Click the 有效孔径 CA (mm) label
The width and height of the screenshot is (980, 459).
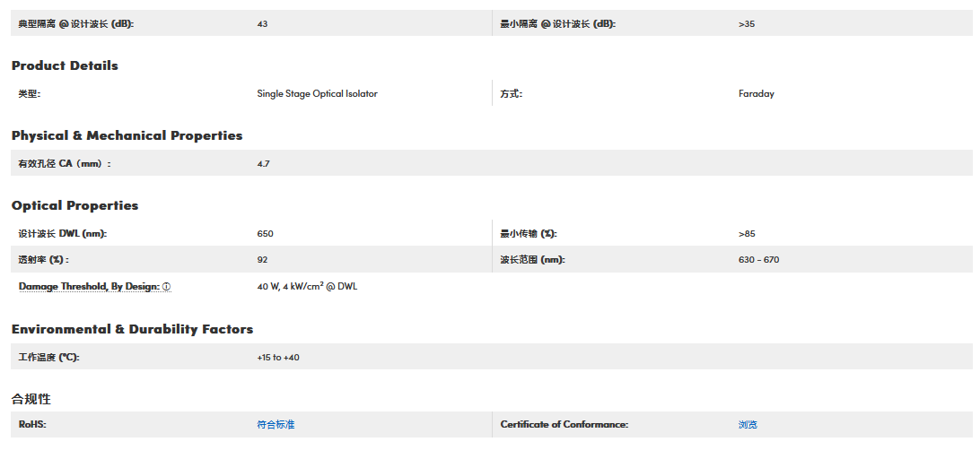(x=64, y=164)
